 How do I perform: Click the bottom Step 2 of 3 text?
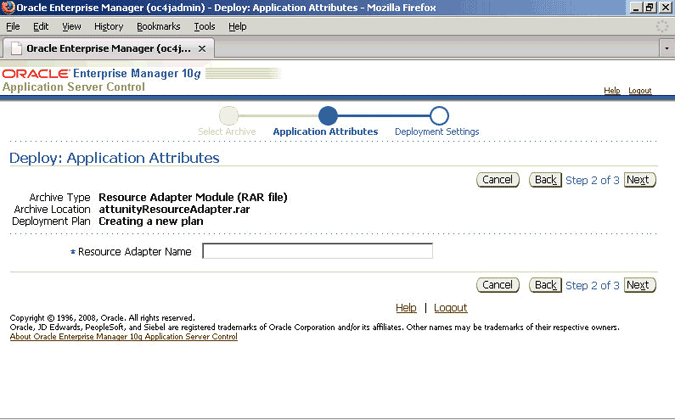coord(592,285)
